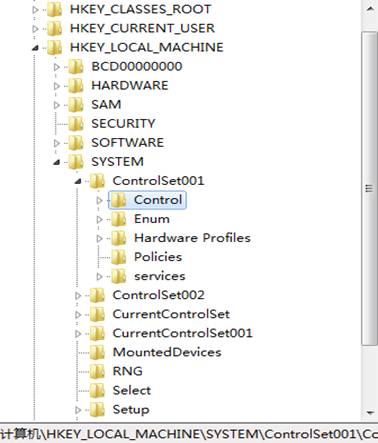
Task: Click the HKEY_LOCAL_MACHINE folder icon
Action: pos(54,47)
